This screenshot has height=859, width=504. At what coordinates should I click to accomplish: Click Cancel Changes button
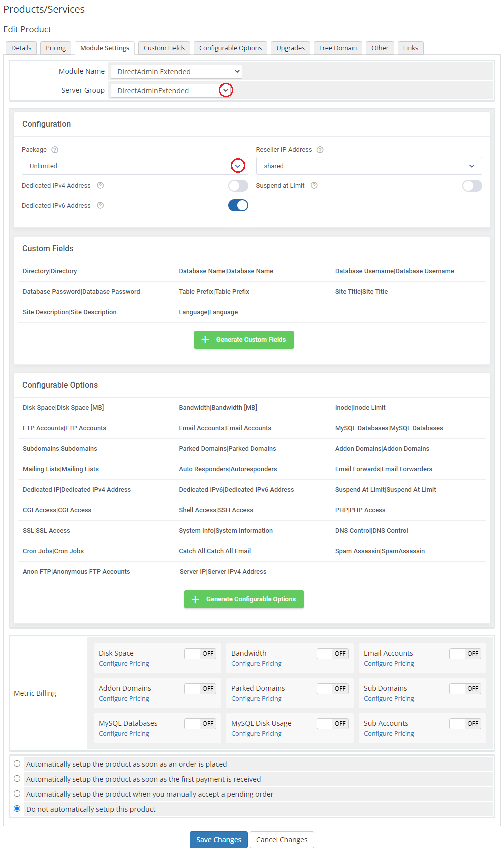pos(282,840)
